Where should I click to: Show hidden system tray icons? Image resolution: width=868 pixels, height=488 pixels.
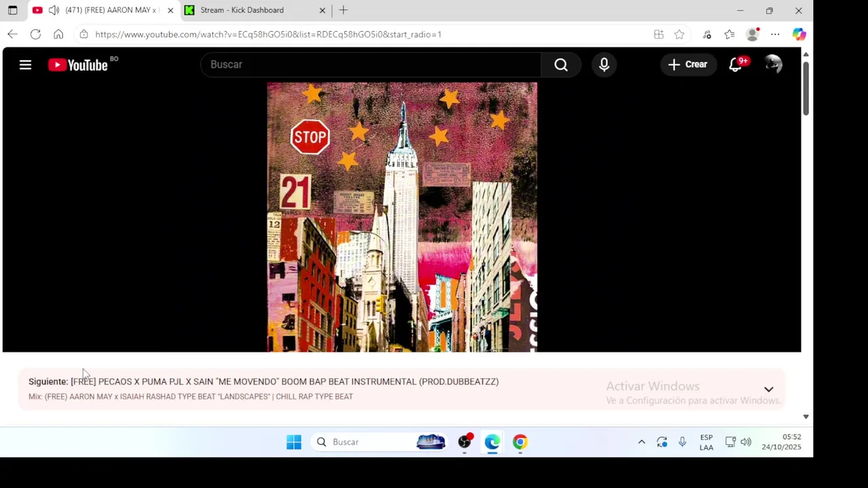coord(642,442)
